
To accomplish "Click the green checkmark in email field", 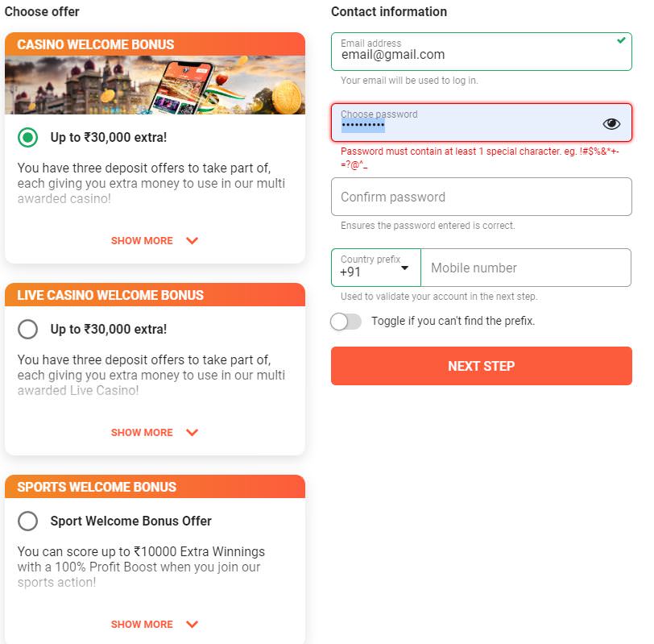I will point(621,40).
